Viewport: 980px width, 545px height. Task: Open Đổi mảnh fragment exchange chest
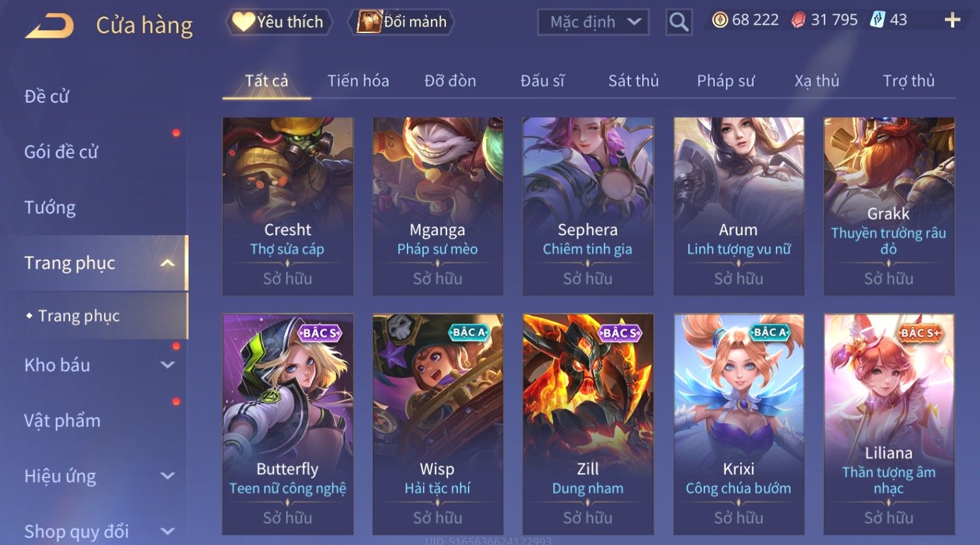click(x=401, y=21)
